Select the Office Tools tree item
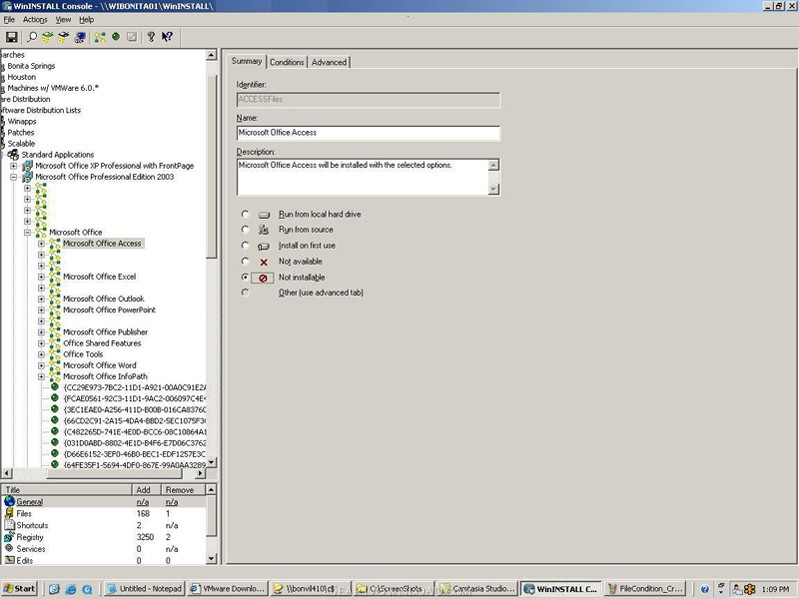Image resolution: width=799 pixels, height=599 pixels. (x=83, y=354)
